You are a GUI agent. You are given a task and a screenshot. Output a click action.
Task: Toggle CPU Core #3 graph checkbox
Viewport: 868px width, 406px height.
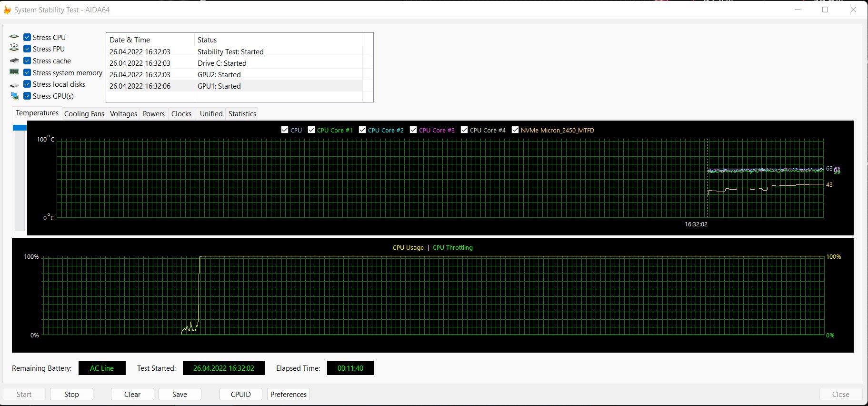click(x=413, y=130)
